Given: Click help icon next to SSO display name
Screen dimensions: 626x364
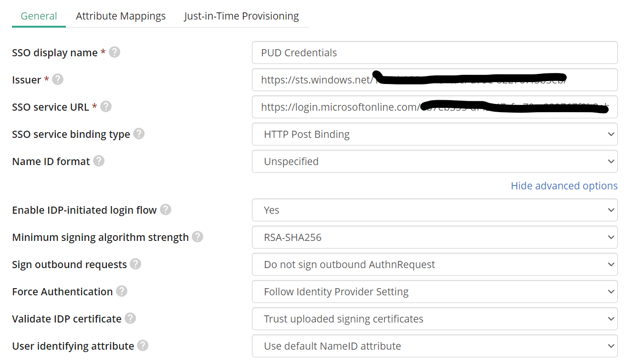Looking at the screenshot, I should pyautogui.click(x=115, y=52).
